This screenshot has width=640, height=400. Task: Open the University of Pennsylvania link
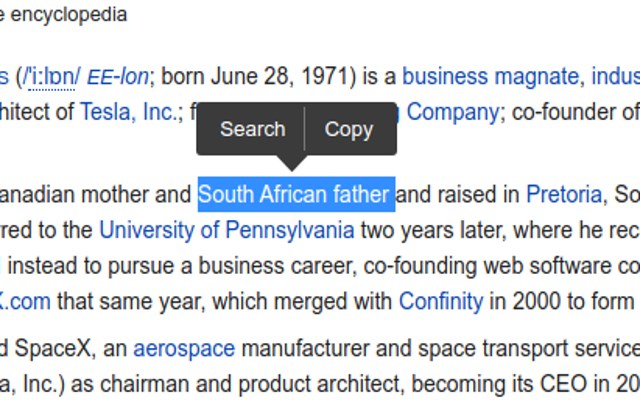[227, 230]
